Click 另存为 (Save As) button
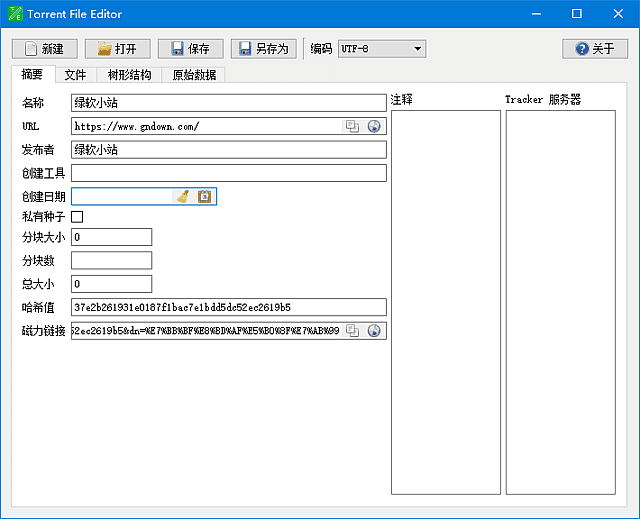640x519 pixels. click(x=263, y=48)
